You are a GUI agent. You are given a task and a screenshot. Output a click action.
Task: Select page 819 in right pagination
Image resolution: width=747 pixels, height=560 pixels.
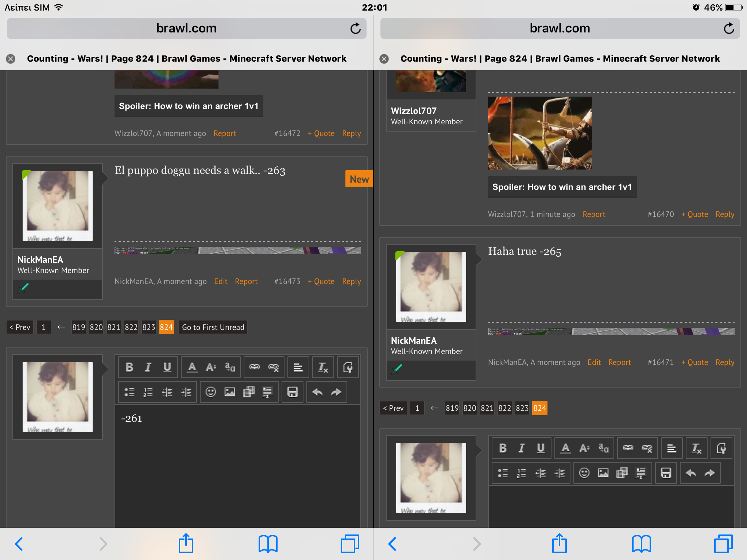tap(452, 408)
